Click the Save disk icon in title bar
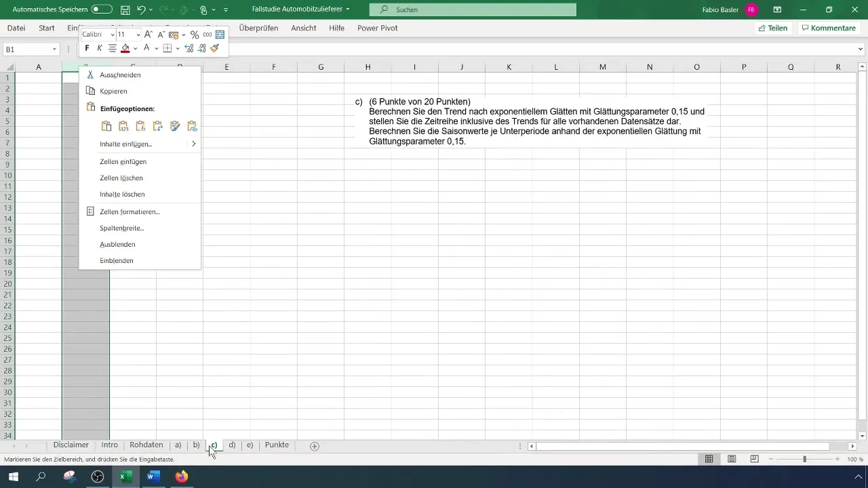The image size is (868, 488). tap(125, 9)
